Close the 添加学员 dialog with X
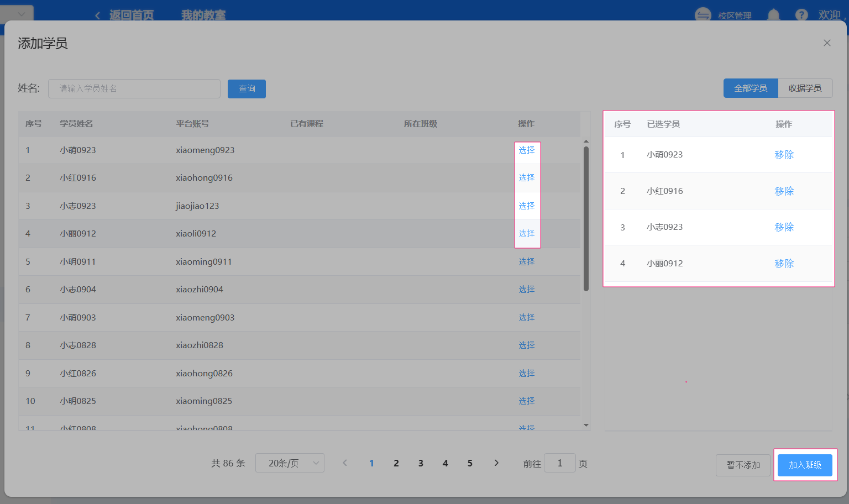849x504 pixels. [827, 43]
